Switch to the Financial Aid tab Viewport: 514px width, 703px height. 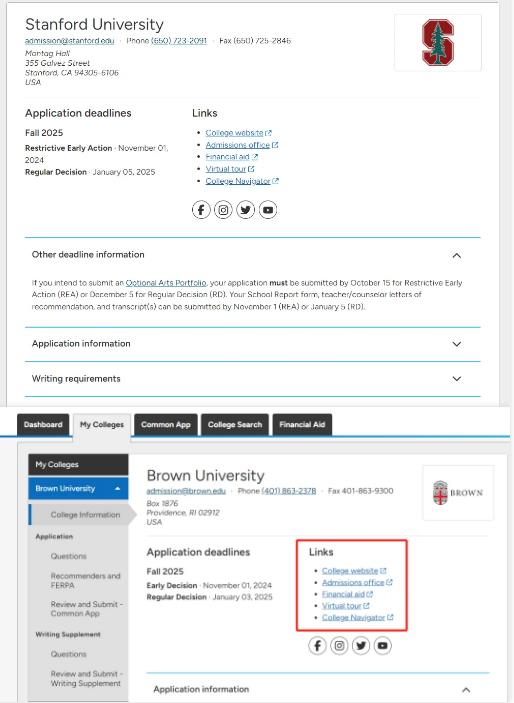[302, 425]
